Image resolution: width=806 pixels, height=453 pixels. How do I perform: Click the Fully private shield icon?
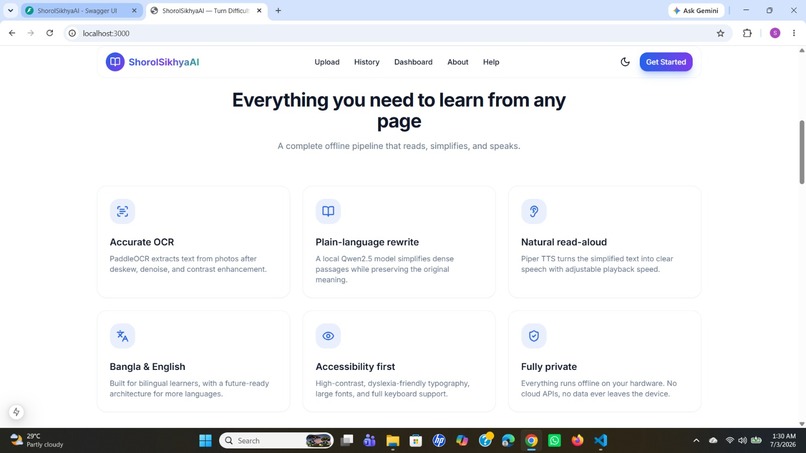coord(534,336)
